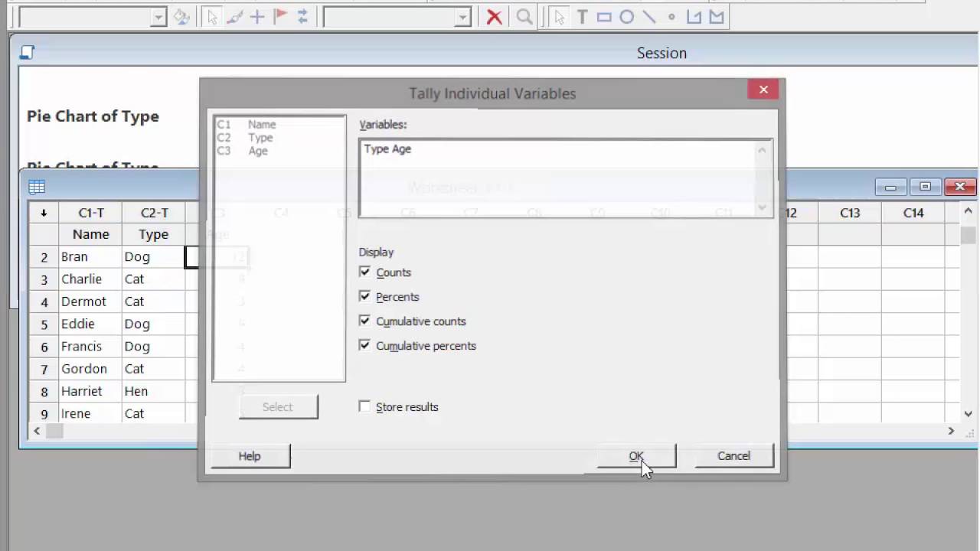Click the worksheet cell containing Eddie

[91, 324]
